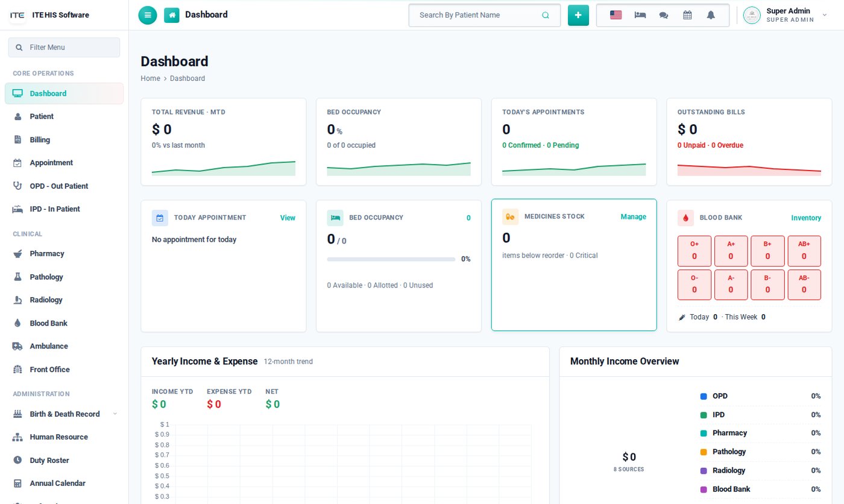Viewport: 844px width, 504px height.
Task: Click the pills icon on Medicines Stock card
Action: [x=511, y=217]
